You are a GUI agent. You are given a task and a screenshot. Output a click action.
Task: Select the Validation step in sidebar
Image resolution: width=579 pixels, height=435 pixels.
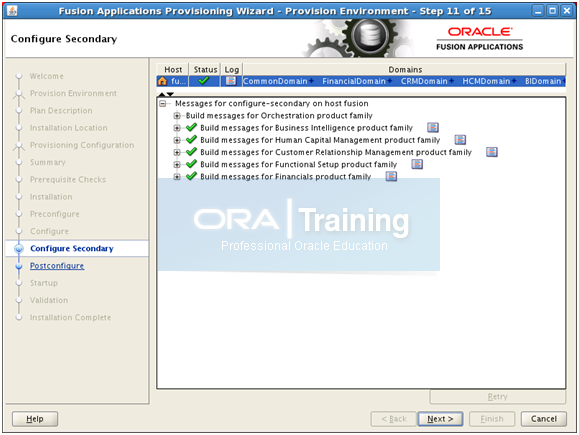(49, 300)
